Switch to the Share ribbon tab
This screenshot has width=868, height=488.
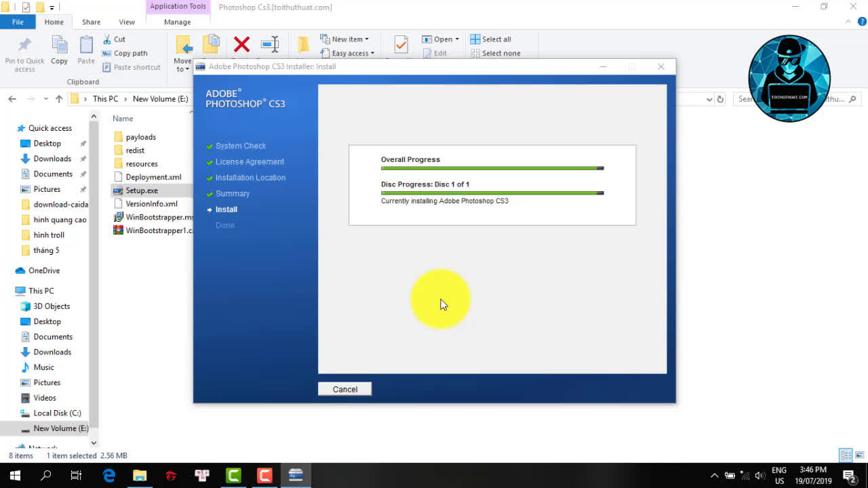point(91,22)
